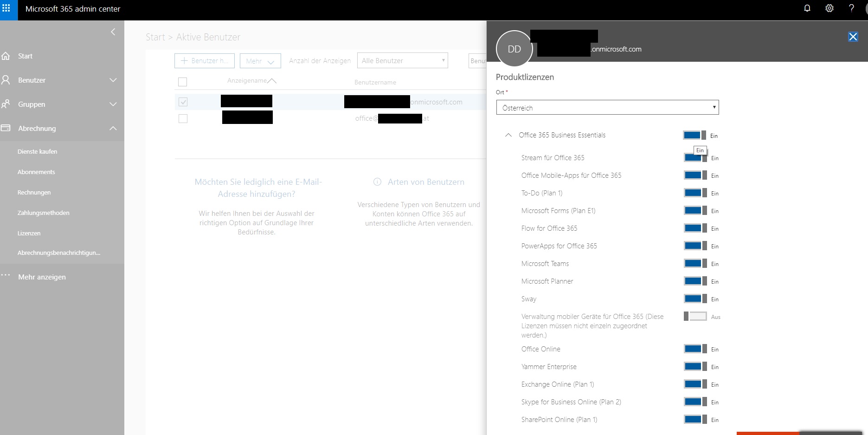Click Arten von Benutzern link

tap(426, 182)
